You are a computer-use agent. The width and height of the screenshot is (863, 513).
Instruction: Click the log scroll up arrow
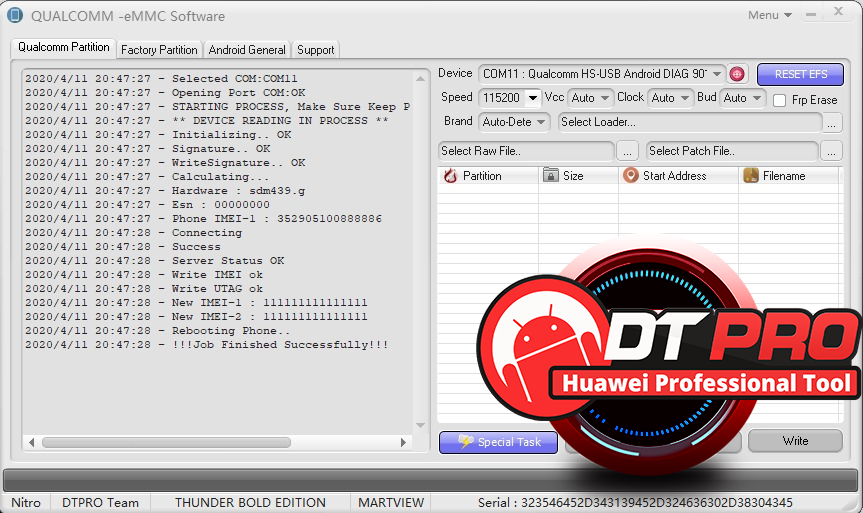(x=420, y=79)
